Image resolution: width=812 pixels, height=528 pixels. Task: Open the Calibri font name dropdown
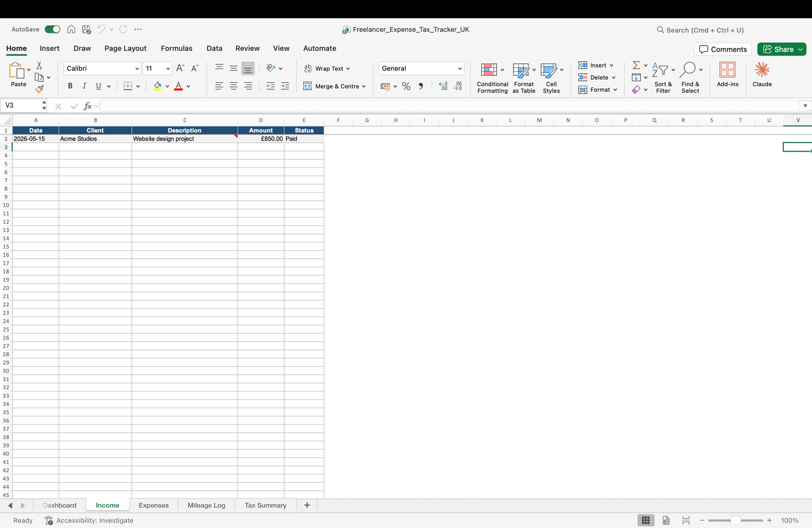tap(136, 69)
